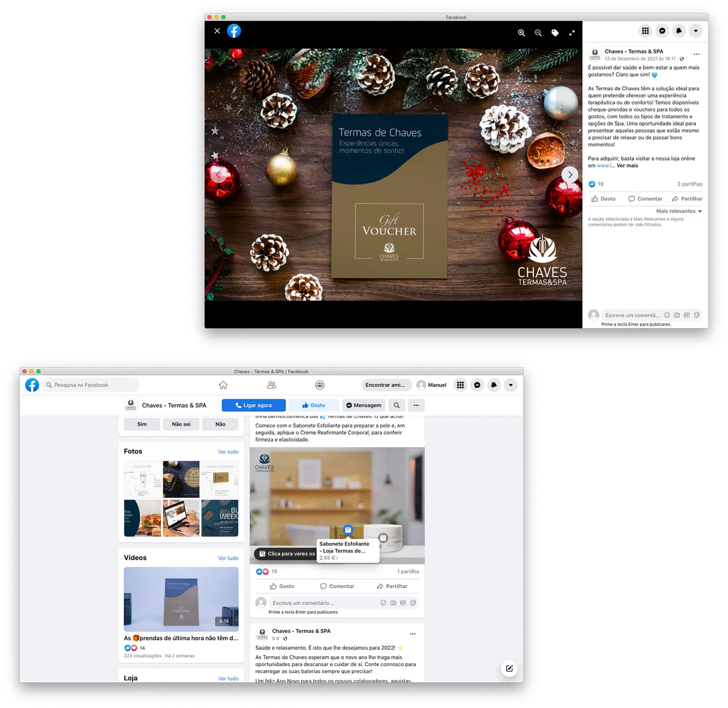Open the 'Mais relevantes' comment sort dropdown
728x708 pixels.
[679, 211]
